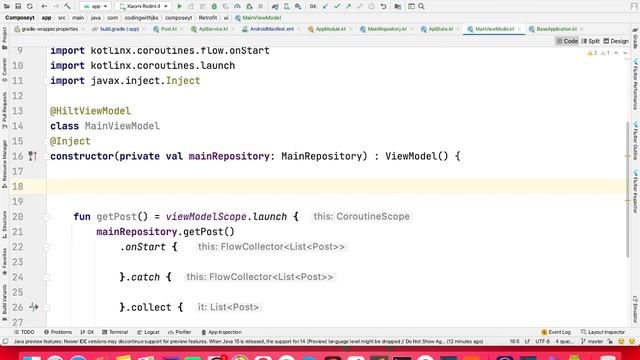640x360 pixels.
Task: Close the MainViewModel.kt tab
Action: (x=519, y=29)
